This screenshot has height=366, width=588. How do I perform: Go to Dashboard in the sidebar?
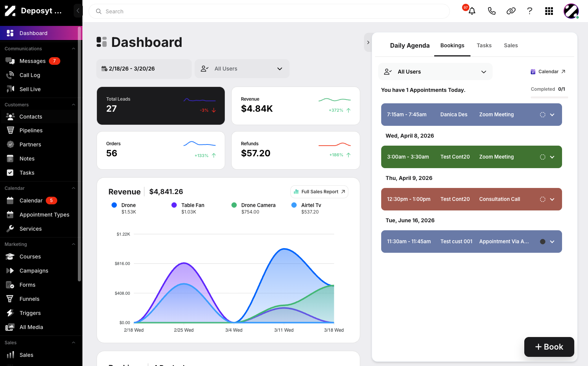pyautogui.click(x=39, y=33)
